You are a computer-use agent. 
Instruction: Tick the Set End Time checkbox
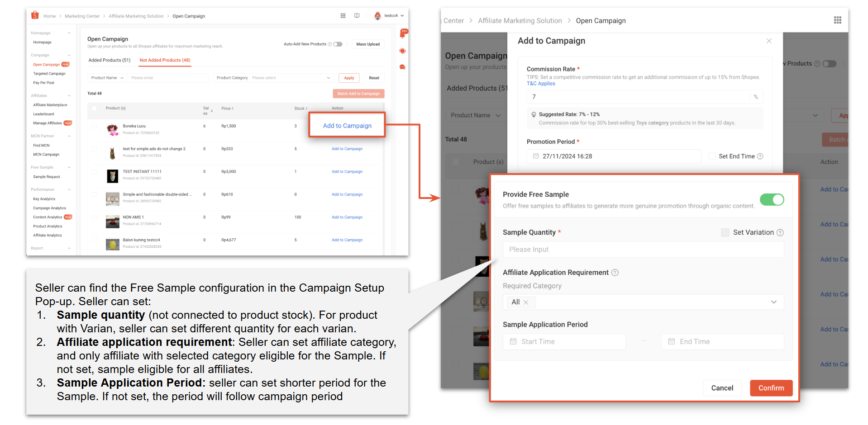712,156
